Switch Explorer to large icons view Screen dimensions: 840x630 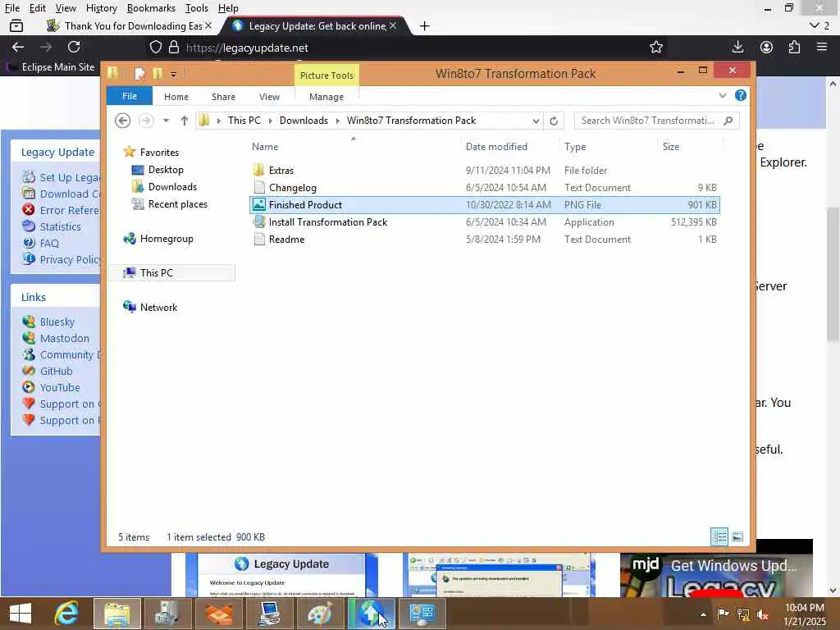[737, 536]
